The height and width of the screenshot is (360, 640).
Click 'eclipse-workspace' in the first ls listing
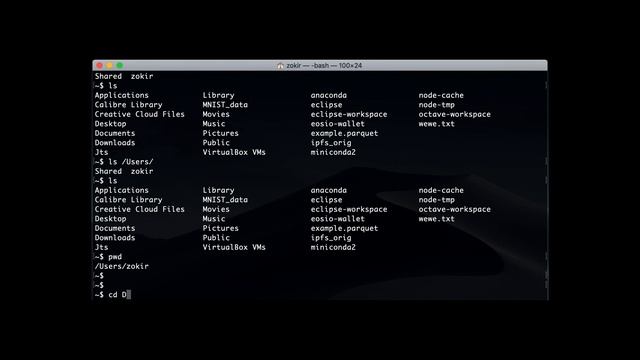pos(349,114)
